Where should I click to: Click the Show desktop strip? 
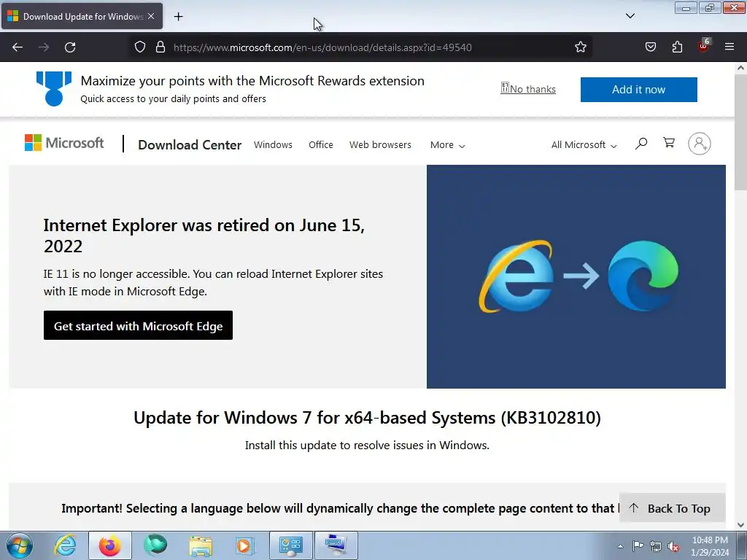coord(742,545)
